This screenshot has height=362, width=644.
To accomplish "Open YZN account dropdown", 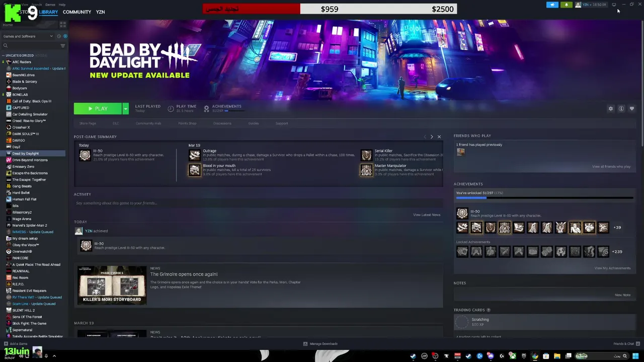I will point(594,5).
